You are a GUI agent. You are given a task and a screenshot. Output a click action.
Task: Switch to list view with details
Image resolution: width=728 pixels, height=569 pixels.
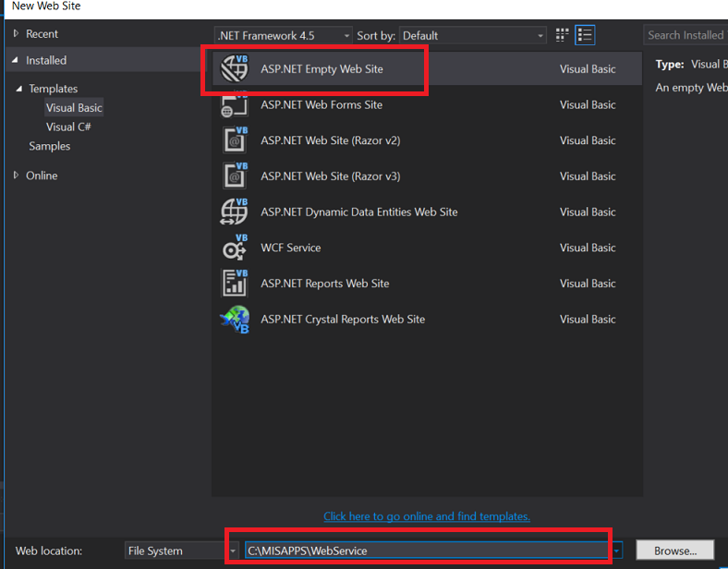[585, 35]
